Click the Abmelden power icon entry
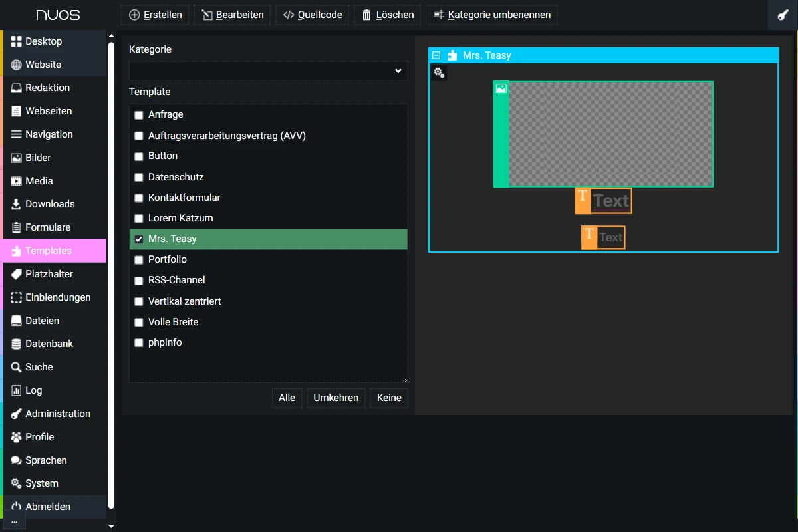The image size is (798, 532). [47, 507]
